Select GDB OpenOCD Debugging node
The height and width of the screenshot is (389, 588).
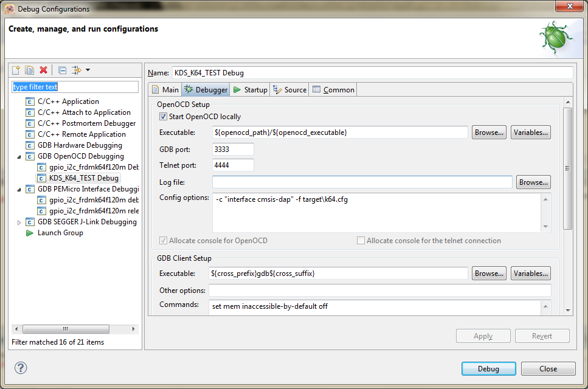tap(81, 156)
